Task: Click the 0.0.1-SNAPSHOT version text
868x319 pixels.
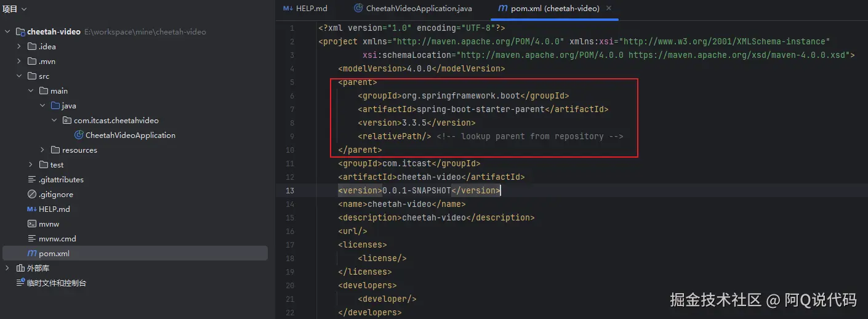Action: [417, 191]
